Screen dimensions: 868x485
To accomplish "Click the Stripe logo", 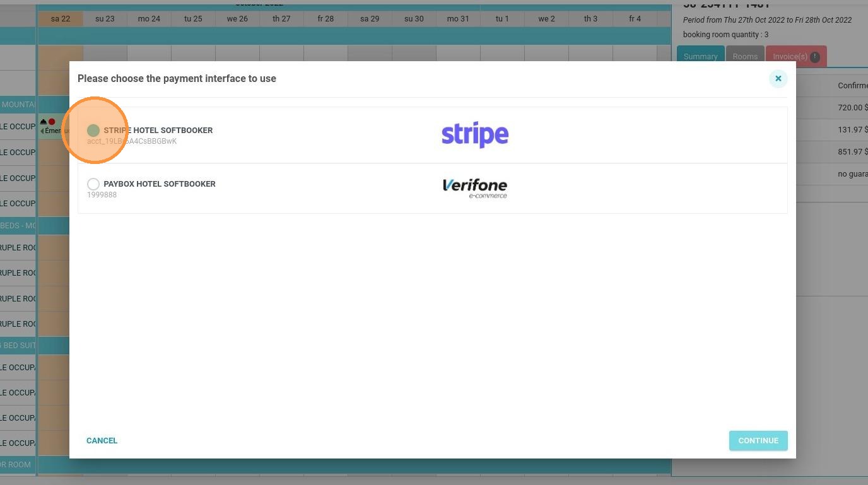I will 475,134.
